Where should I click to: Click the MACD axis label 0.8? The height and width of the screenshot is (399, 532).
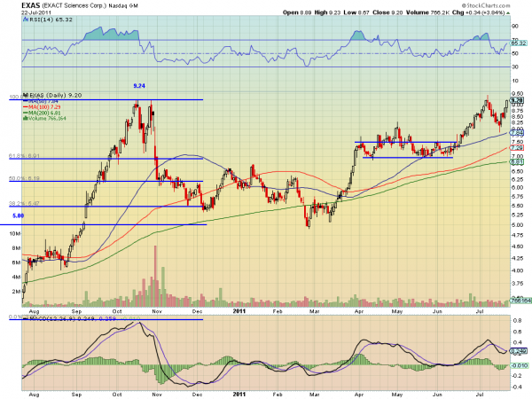pos(517,320)
